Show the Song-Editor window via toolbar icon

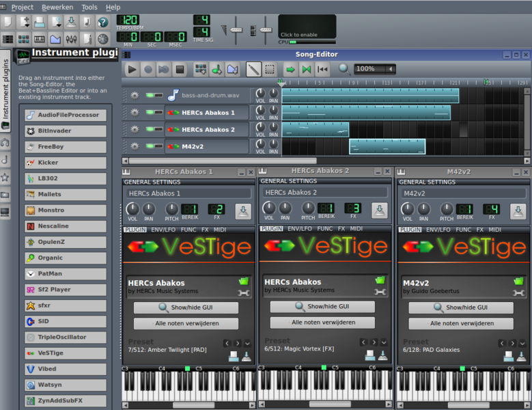8,39
